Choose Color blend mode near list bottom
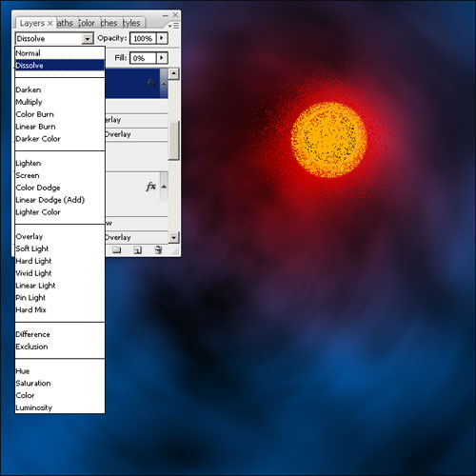 [60, 395]
